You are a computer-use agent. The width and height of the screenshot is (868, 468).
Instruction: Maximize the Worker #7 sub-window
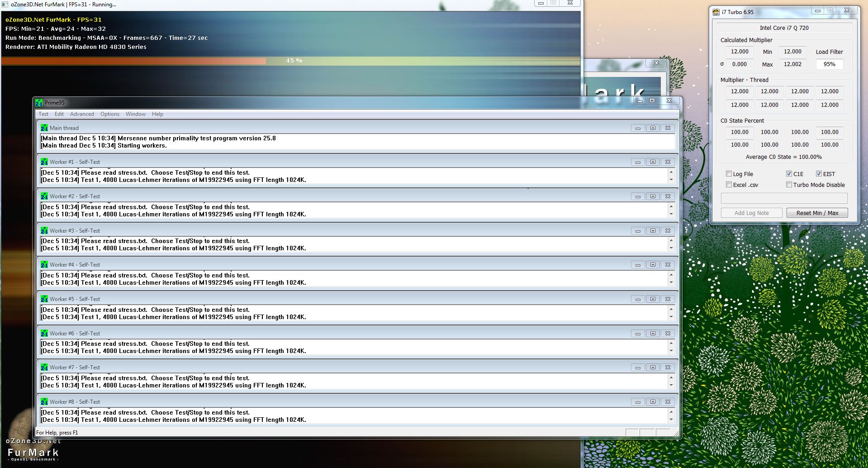[x=653, y=368]
